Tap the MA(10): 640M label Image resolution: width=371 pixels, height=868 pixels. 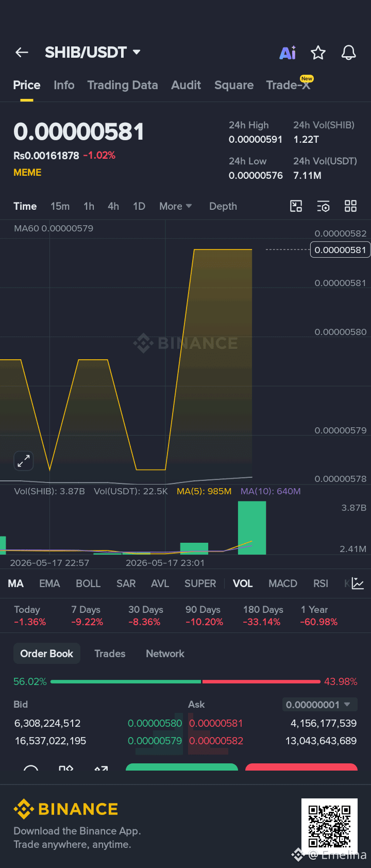coord(271,491)
